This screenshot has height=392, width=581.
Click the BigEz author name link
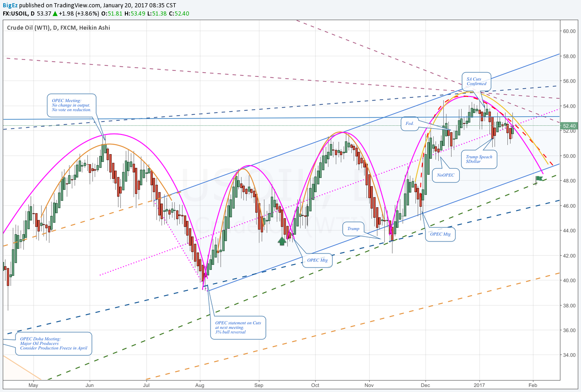[10, 5]
